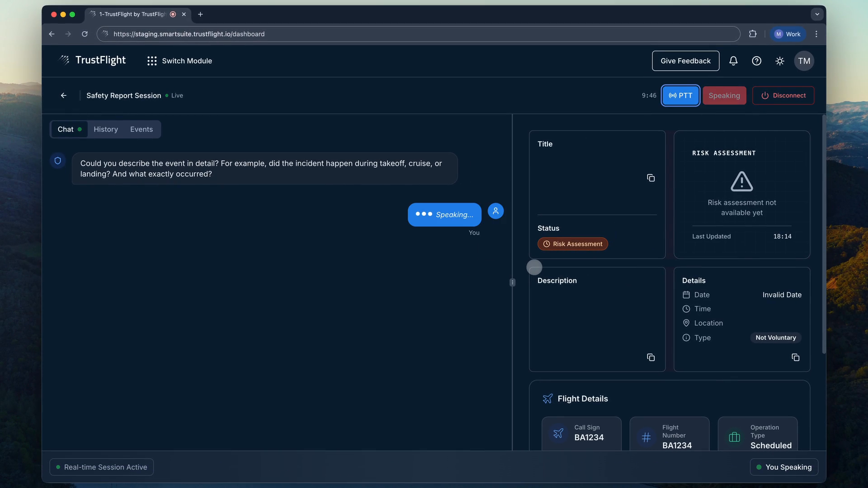This screenshot has width=868, height=488.
Task: Grab the panel divider resize handle
Action: point(512,282)
